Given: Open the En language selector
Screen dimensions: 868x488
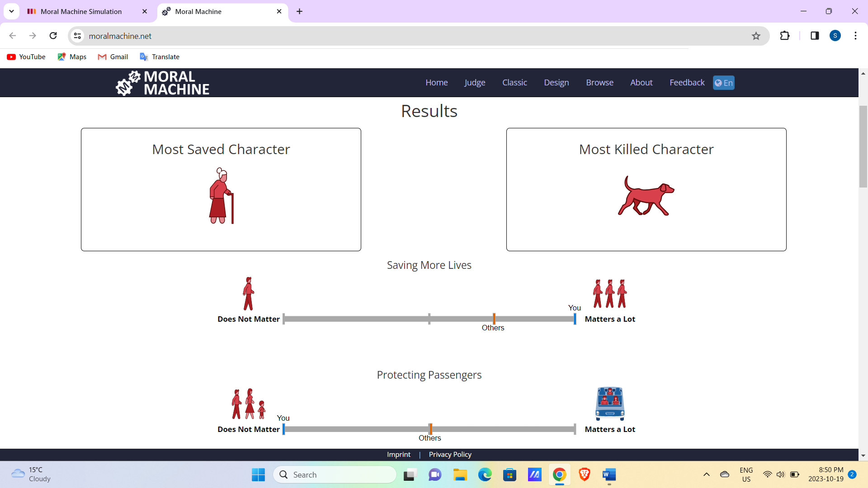Looking at the screenshot, I should click(x=723, y=83).
